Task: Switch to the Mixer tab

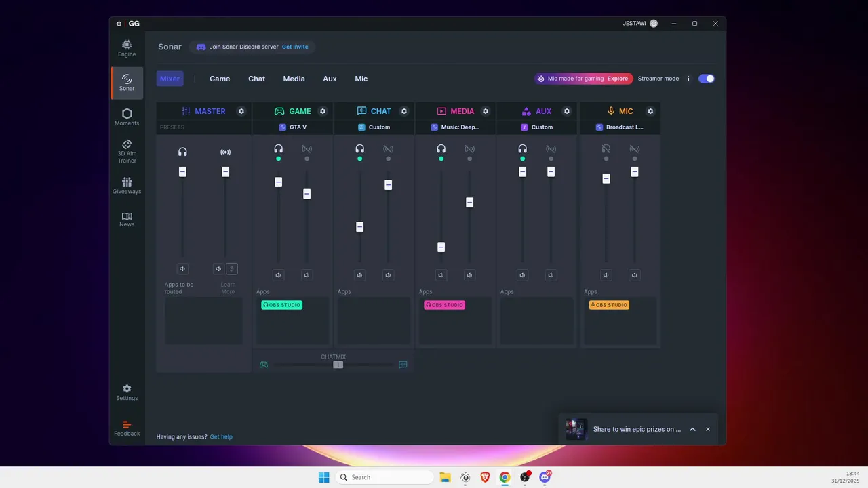Action: pyautogui.click(x=170, y=79)
